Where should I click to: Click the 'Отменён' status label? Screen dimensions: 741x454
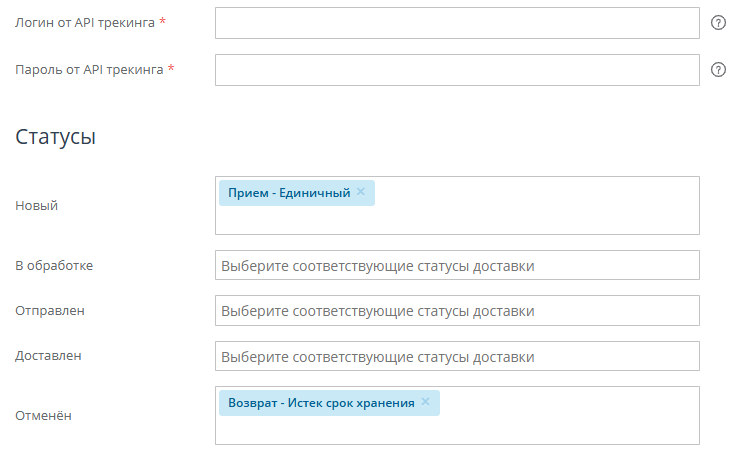click(44, 416)
